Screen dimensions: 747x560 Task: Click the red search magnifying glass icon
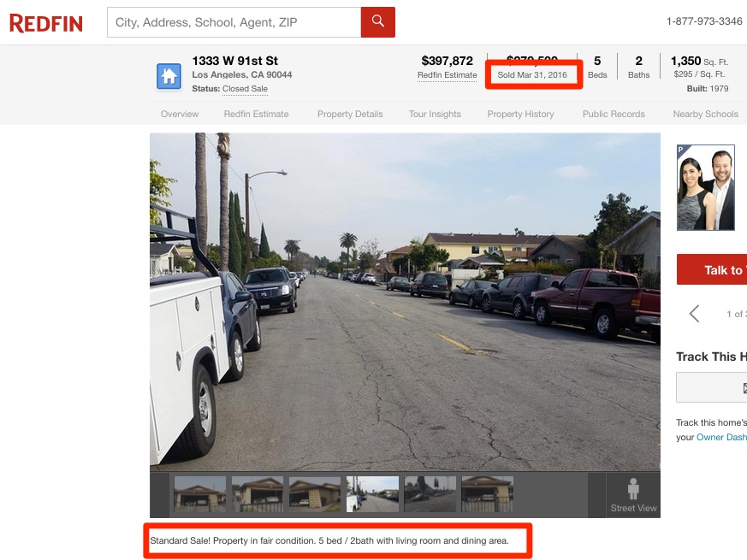point(377,22)
